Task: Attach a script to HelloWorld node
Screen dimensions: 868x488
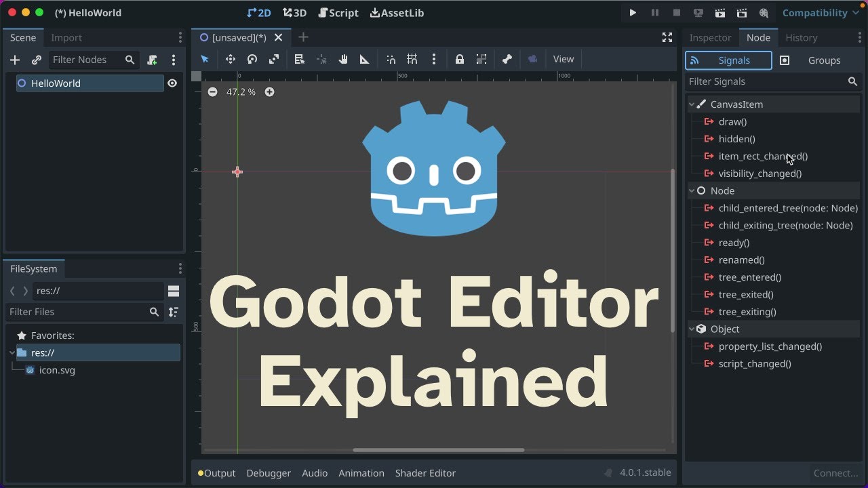Action: tap(153, 60)
